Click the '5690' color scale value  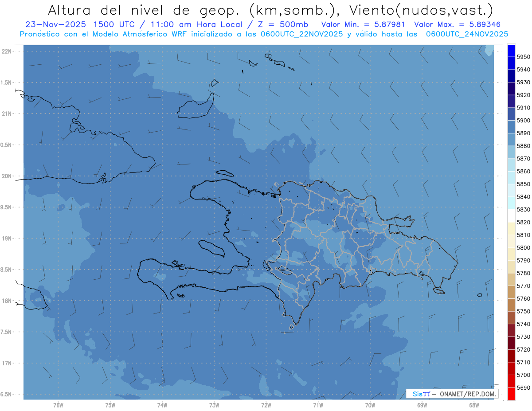point(523,388)
